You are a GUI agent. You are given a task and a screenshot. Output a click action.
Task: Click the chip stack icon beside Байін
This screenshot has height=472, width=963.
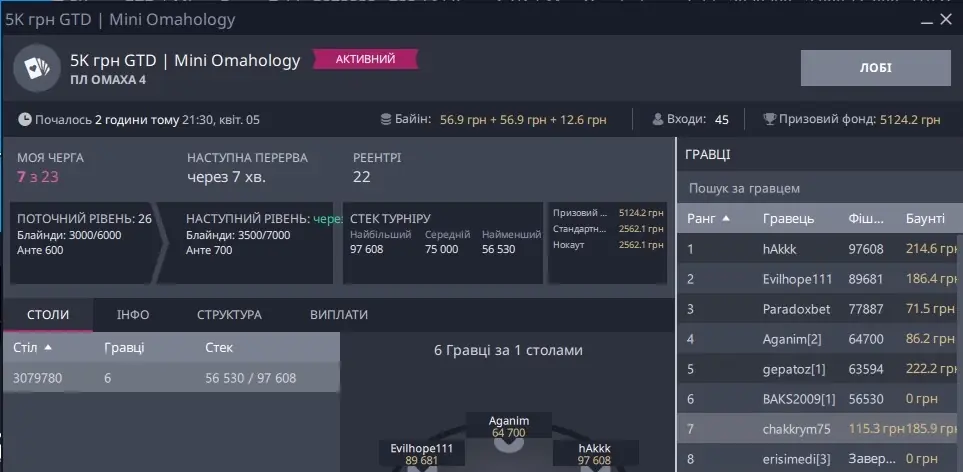pos(386,120)
